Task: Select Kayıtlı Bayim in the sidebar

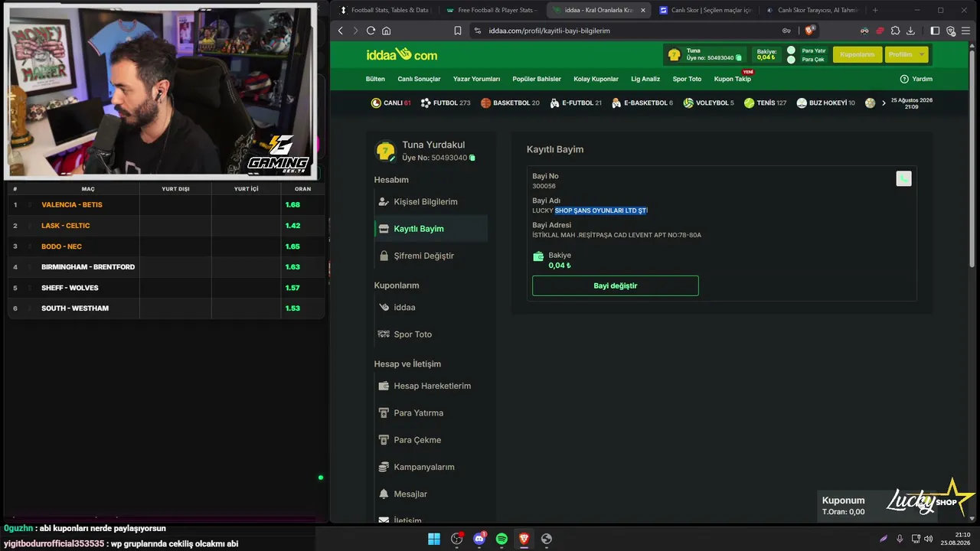Action: [x=431, y=229]
